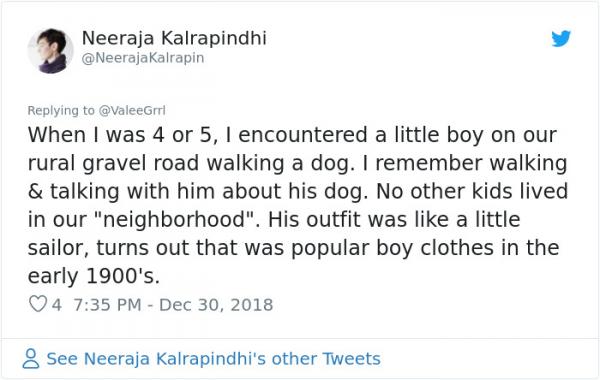Viewport: 600px width, 380px height.
Task: Open the 7:35 PM timestamp
Action: point(107,305)
